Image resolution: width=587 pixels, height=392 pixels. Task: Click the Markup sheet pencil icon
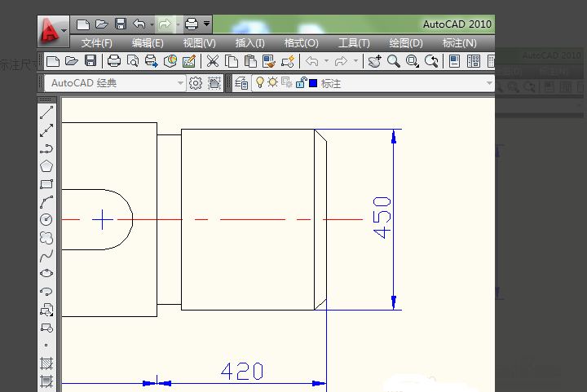point(189,61)
